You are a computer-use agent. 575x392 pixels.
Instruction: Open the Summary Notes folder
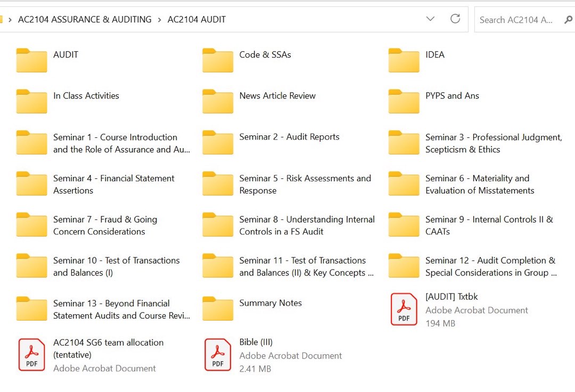pyautogui.click(x=270, y=303)
